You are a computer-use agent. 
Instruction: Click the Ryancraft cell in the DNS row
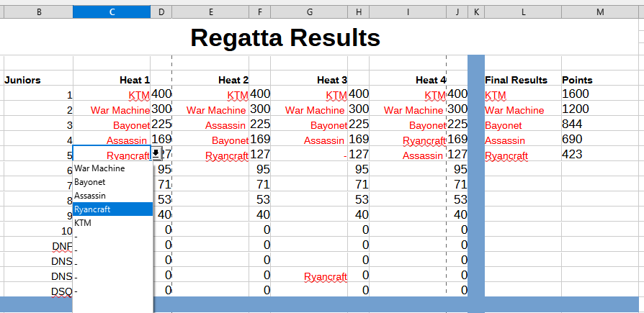click(325, 277)
